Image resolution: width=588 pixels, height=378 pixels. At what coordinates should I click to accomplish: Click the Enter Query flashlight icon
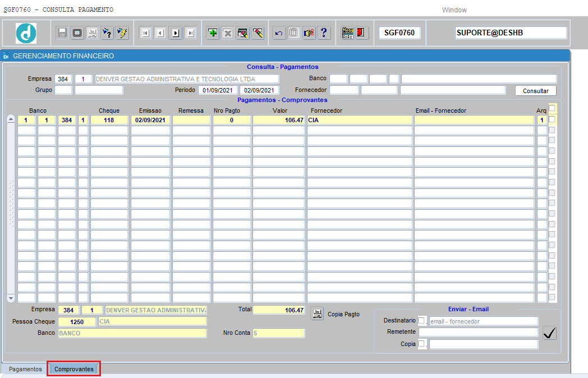(x=107, y=33)
